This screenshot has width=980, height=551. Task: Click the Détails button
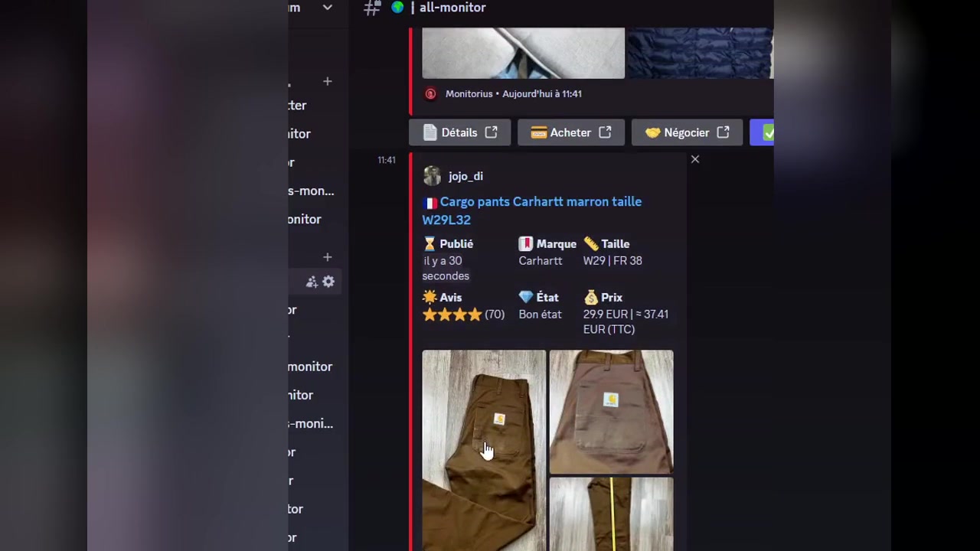tap(459, 132)
